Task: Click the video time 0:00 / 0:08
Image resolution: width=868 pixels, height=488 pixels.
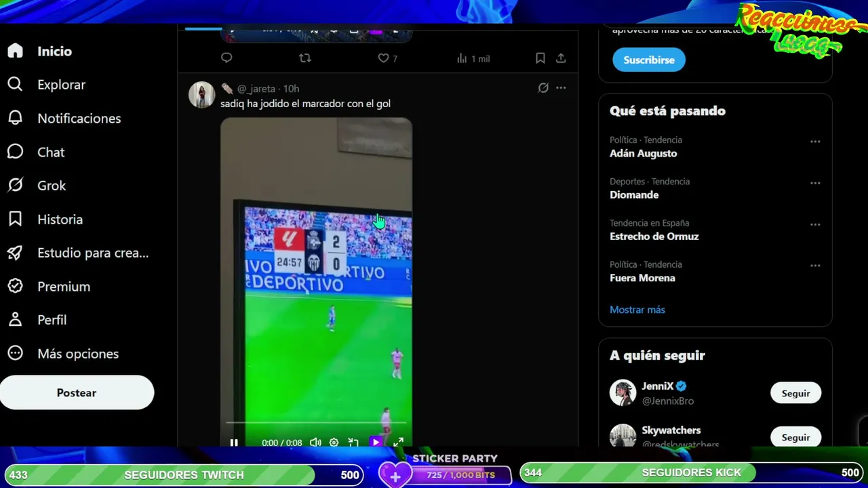Action: point(282,443)
